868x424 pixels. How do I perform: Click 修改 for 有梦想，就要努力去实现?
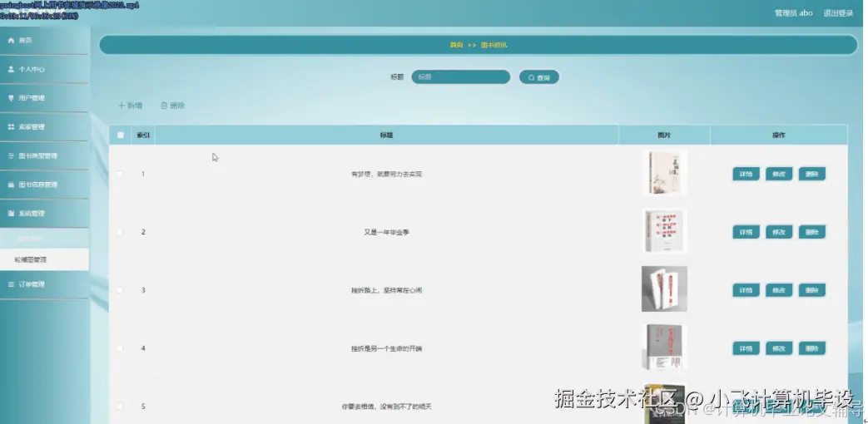(x=779, y=174)
